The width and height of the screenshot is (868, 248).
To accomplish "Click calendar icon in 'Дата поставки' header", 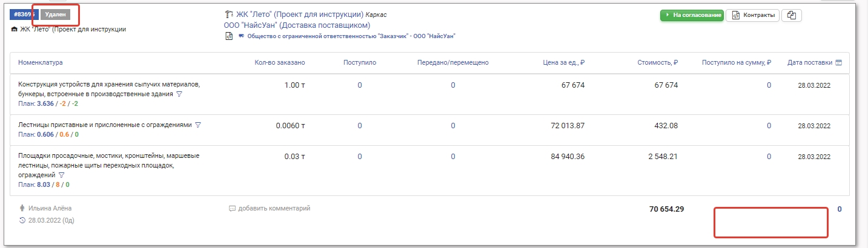I will point(838,62).
